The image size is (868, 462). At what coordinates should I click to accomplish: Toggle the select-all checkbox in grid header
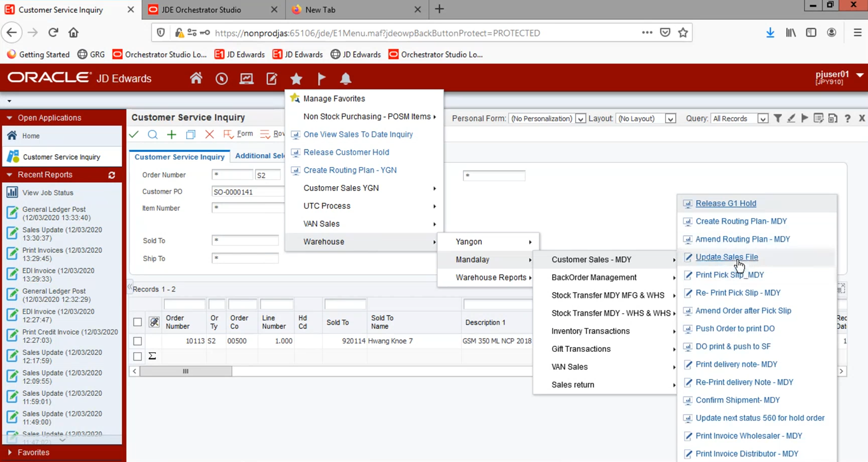pyautogui.click(x=138, y=322)
